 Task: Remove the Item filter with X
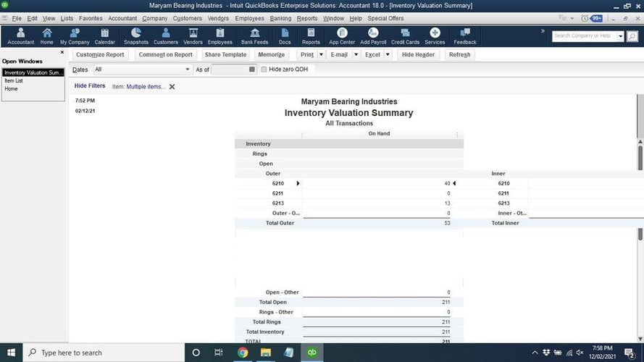pos(172,87)
